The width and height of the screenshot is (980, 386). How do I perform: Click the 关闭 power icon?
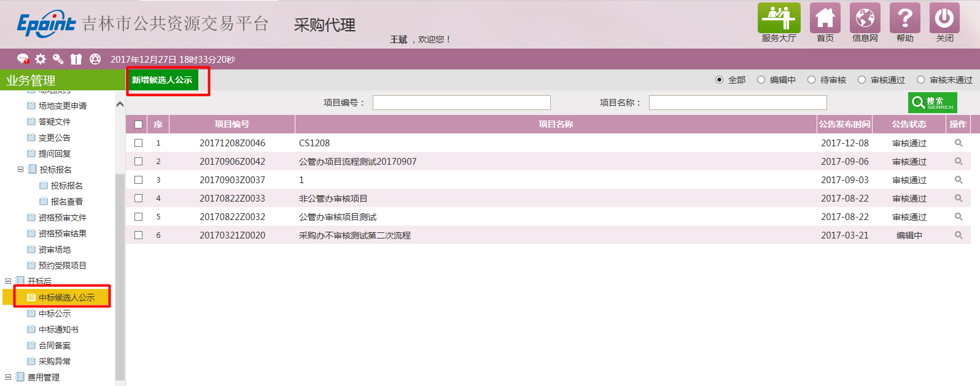tap(944, 18)
